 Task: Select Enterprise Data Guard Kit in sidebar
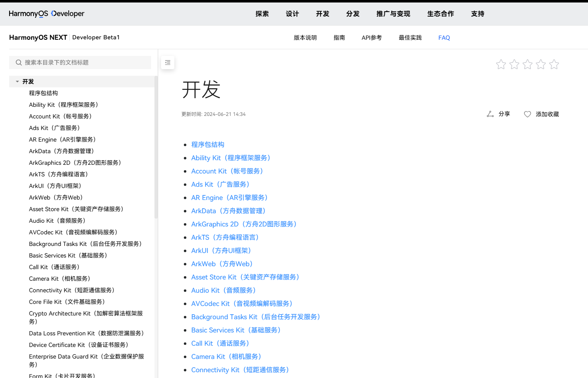[87, 360]
